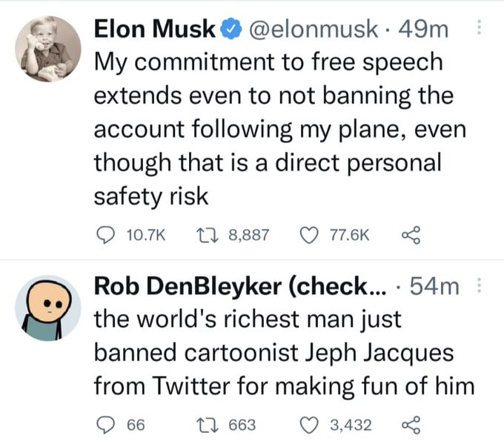This screenshot has height=447, width=504.
Task: Share Rob DenBleyker's tweet
Action: click(x=410, y=425)
